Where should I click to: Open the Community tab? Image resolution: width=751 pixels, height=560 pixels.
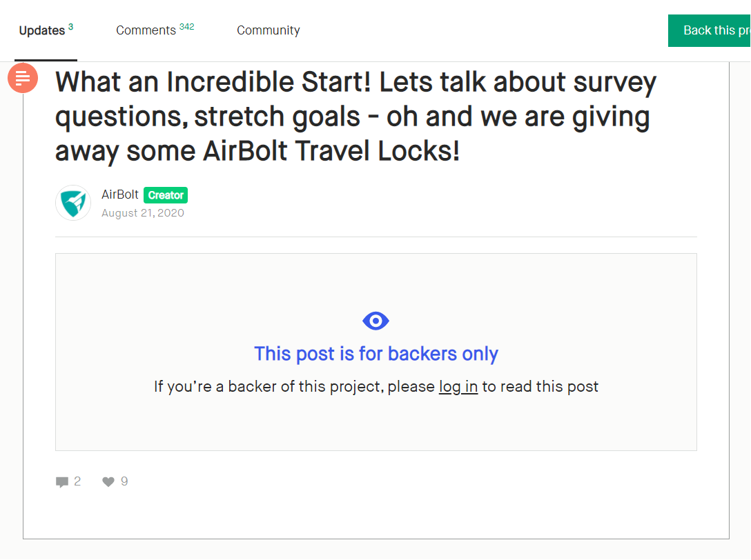(x=269, y=30)
